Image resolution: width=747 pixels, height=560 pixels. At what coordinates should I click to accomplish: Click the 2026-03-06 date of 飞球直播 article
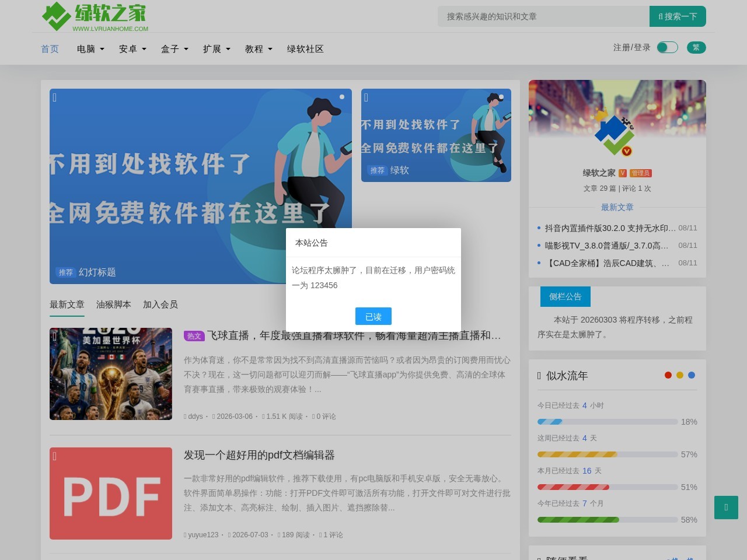click(235, 416)
